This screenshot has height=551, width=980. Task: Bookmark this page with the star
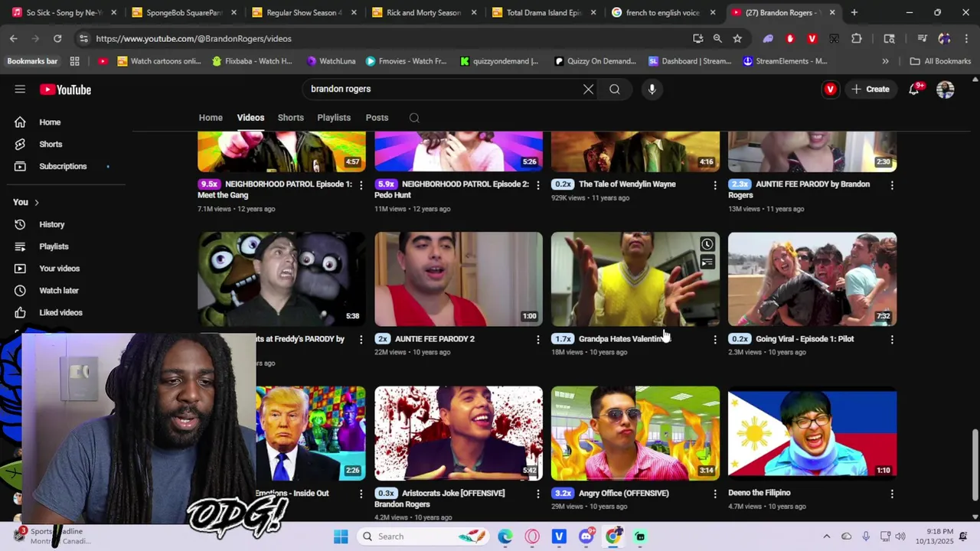(x=737, y=38)
